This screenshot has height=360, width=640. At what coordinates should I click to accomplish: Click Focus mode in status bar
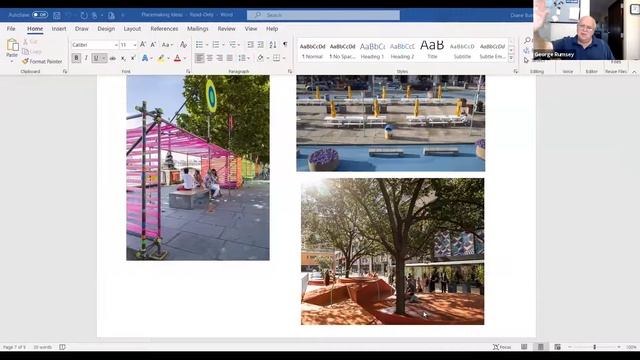click(502, 347)
